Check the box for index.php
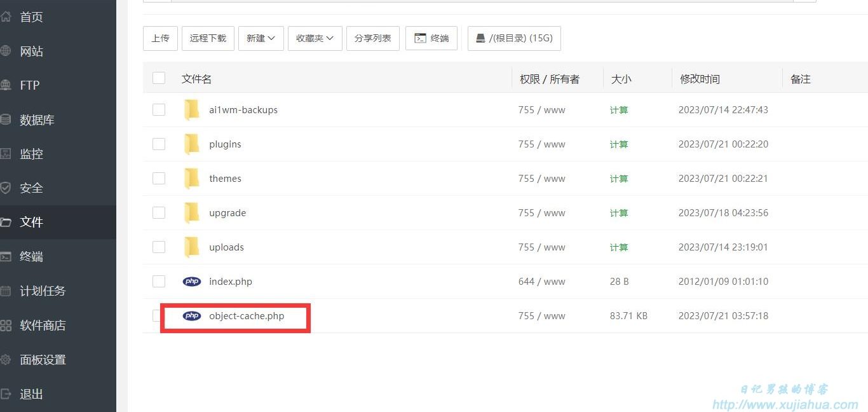 (159, 282)
